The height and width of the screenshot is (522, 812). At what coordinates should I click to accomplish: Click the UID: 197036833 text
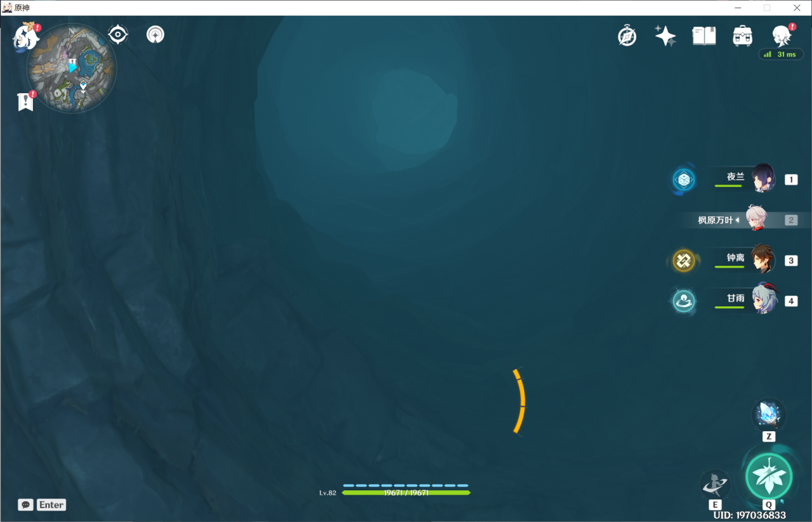click(x=749, y=515)
